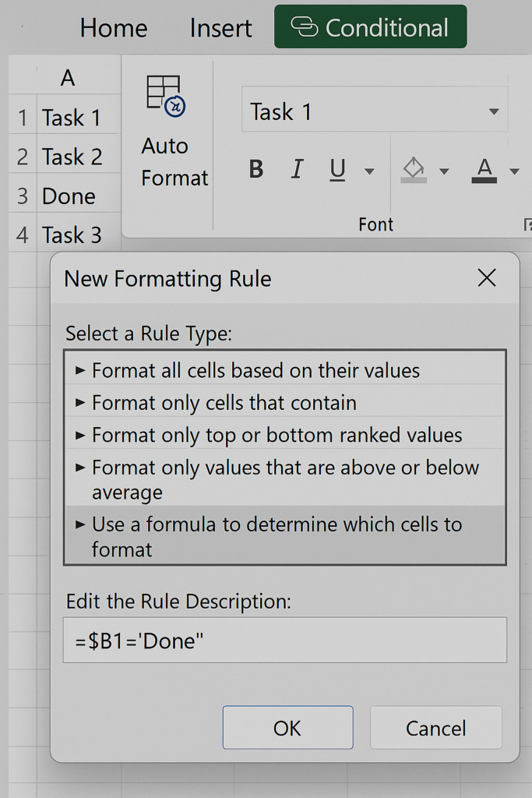The image size is (532, 798).
Task: Click the Auto Format table icon
Action: 166,96
